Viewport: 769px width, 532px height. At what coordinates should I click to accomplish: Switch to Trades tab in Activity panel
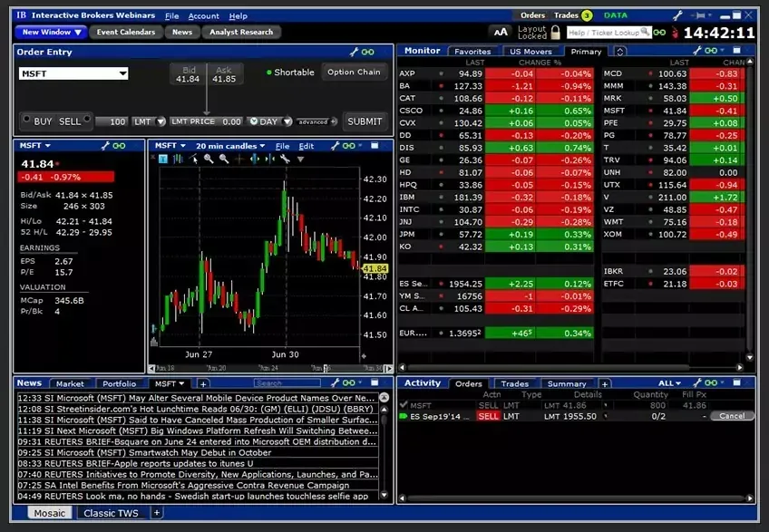coord(515,384)
